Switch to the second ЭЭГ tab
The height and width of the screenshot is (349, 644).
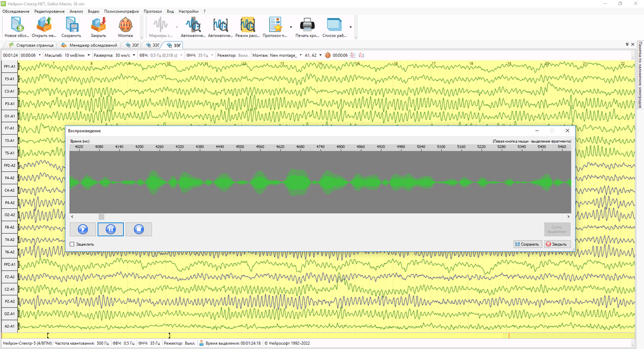click(152, 46)
